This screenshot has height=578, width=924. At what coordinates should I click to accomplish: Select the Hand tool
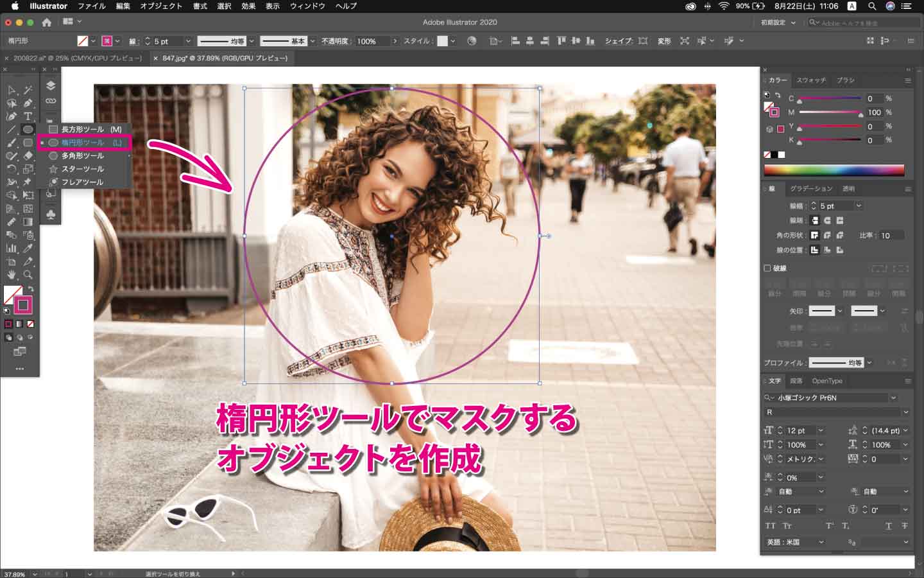pos(12,274)
